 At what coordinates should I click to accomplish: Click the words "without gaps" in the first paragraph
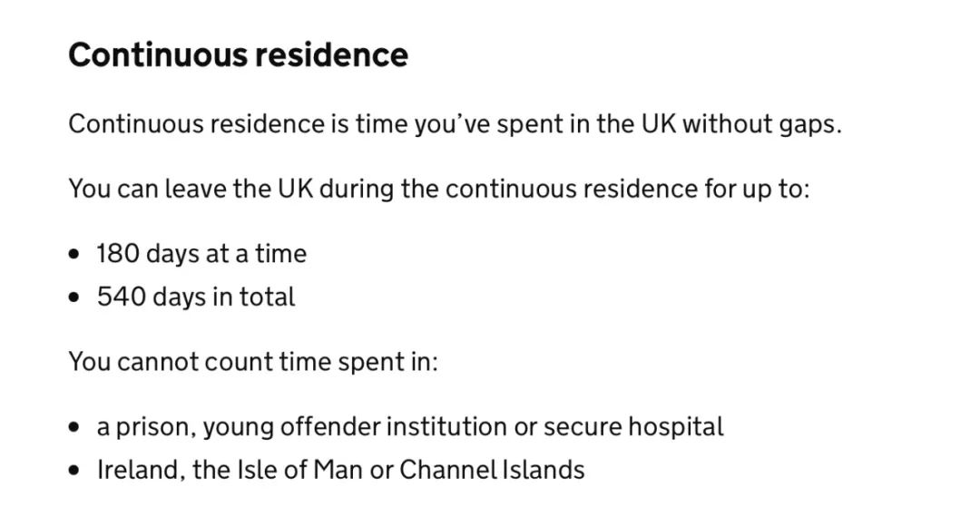762,123
